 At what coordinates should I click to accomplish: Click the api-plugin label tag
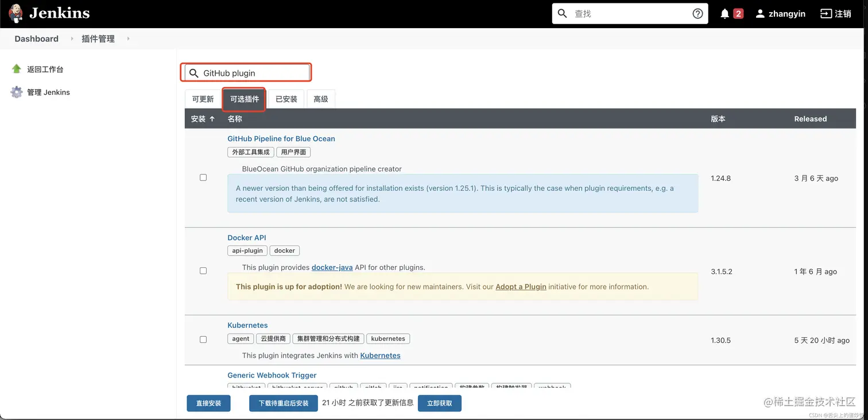(247, 251)
